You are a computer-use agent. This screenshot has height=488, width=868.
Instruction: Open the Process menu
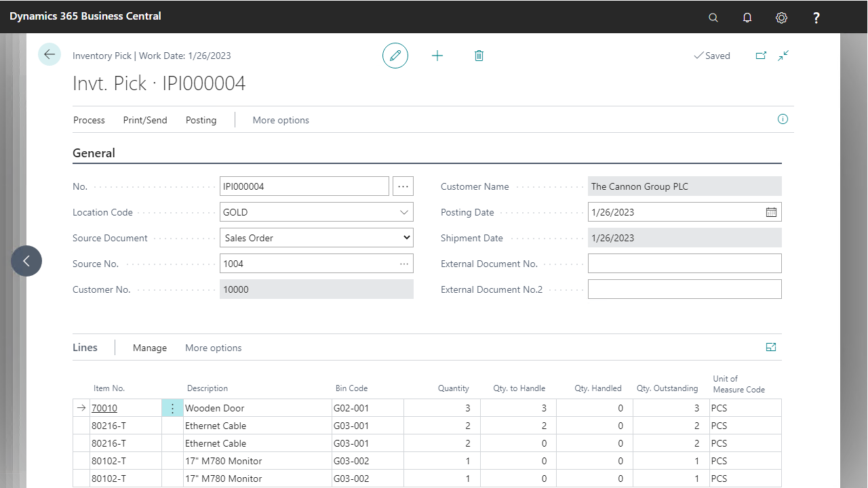89,120
